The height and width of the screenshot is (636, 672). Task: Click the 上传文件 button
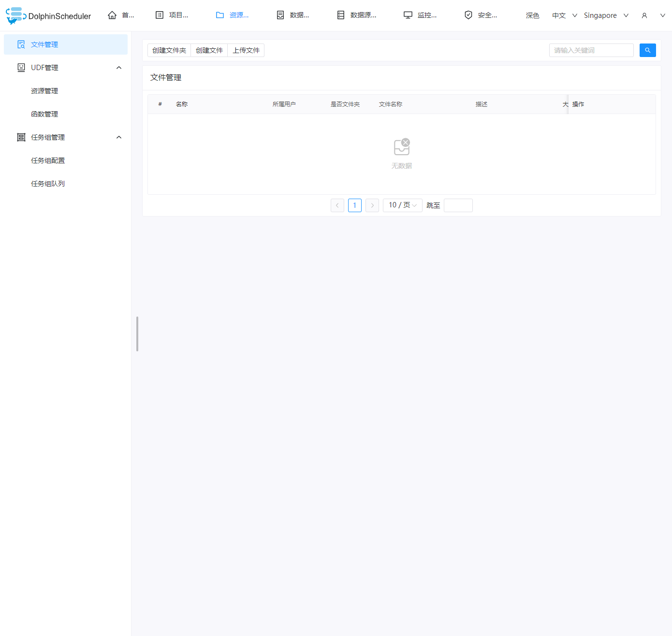tap(246, 50)
